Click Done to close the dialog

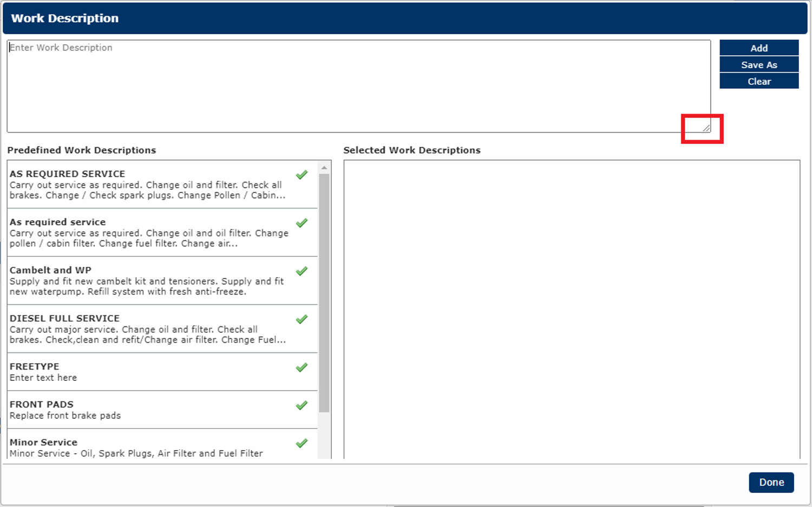[771, 482]
